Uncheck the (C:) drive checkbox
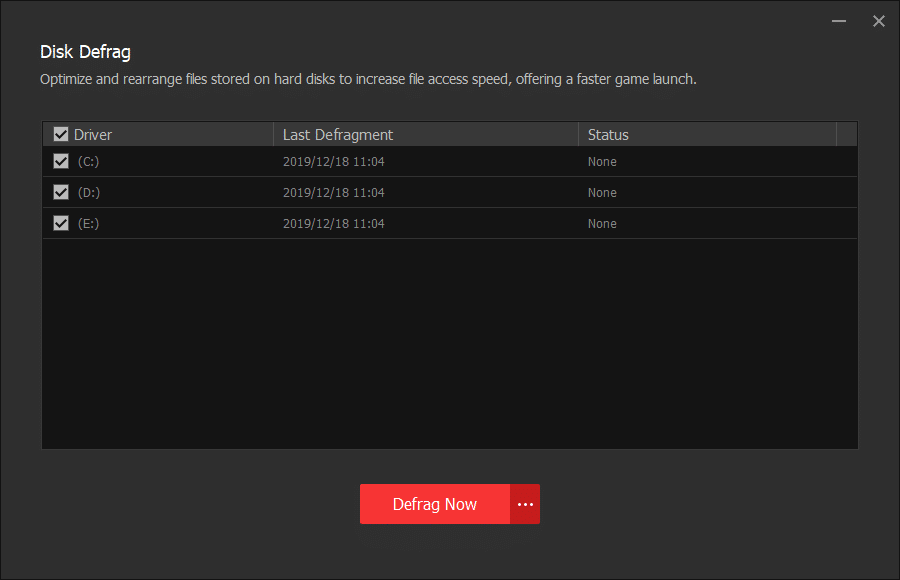Viewport: 900px width, 580px height. click(61, 161)
